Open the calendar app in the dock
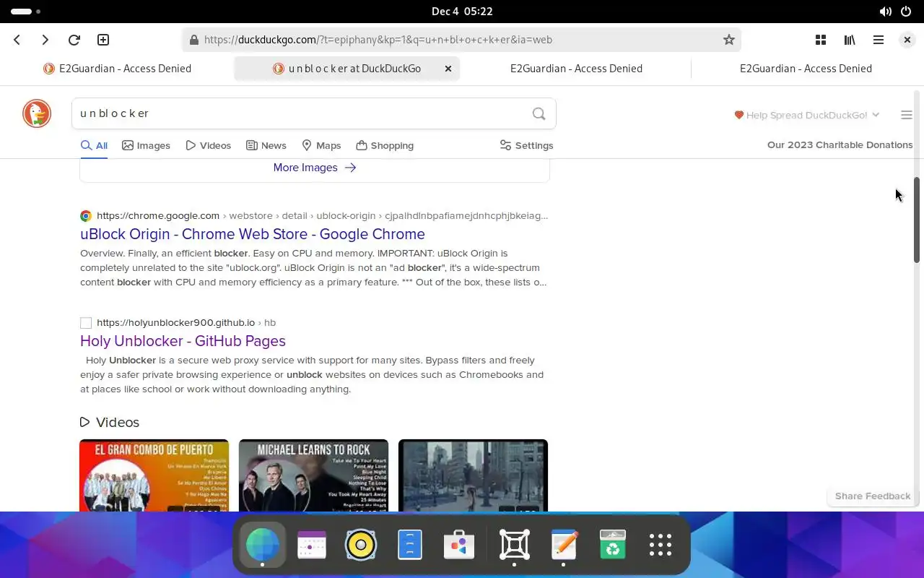 click(312, 545)
